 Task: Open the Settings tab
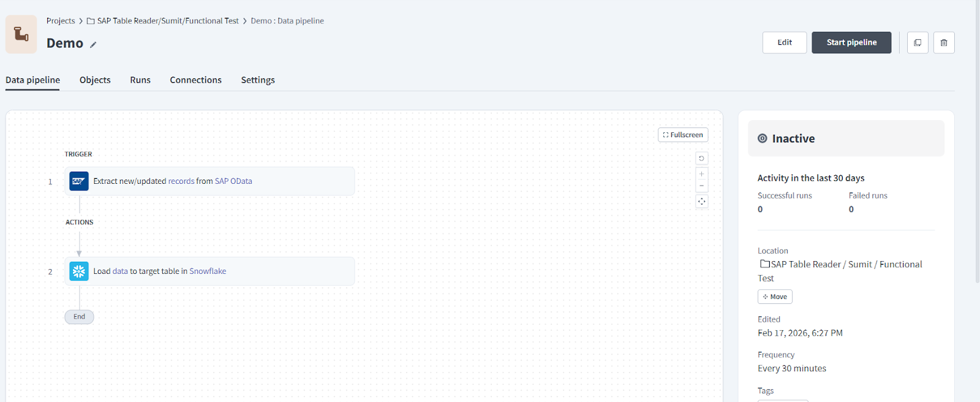[x=258, y=80]
